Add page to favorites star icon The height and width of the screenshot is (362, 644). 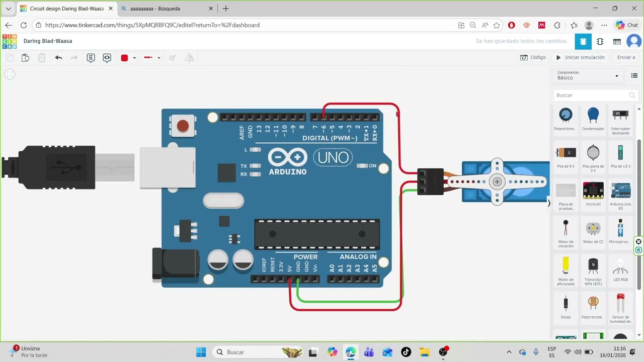pyautogui.click(x=497, y=25)
